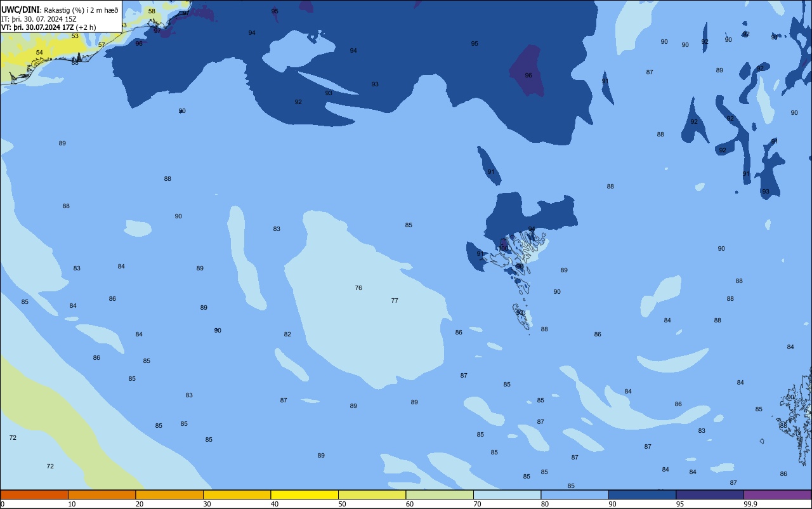The width and height of the screenshot is (812, 509).
Task: Select the bright yellow 40–50 legend swatch
Action: coord(304,494)
